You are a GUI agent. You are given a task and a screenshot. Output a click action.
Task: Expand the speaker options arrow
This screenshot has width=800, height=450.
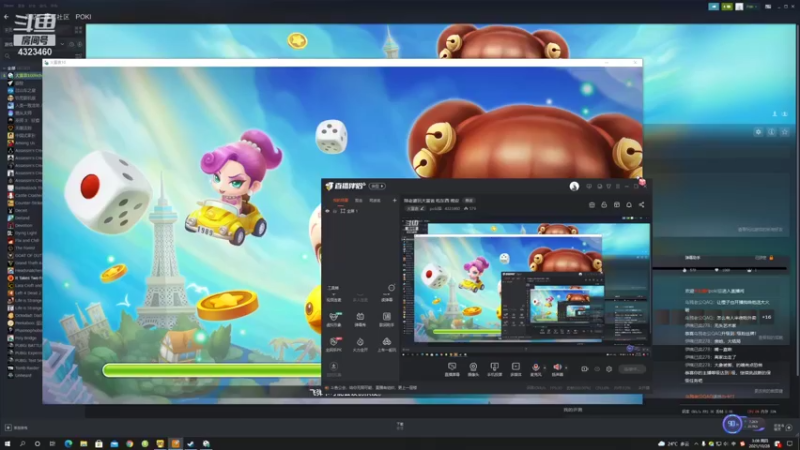566,367
